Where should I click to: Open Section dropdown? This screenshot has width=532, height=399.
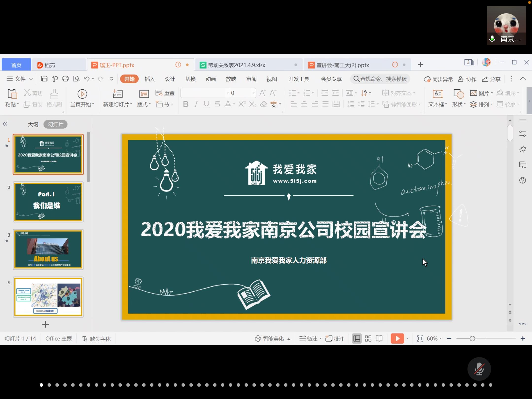[x=164, y=104]
